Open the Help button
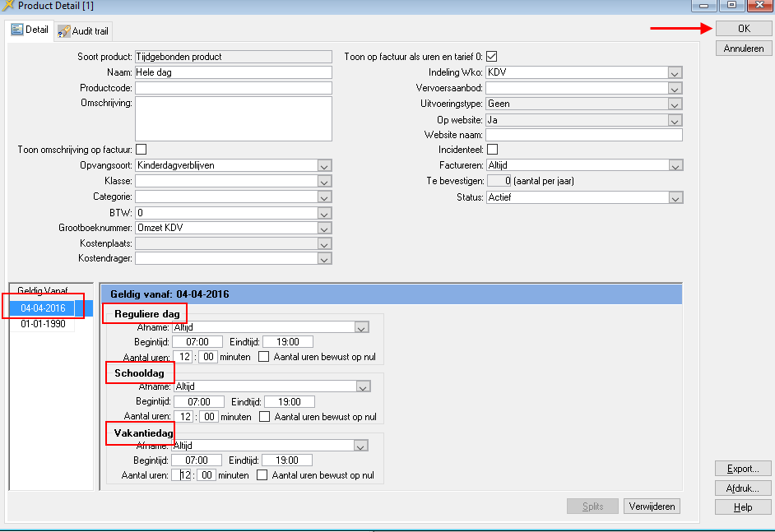The image size is (775, 532). click(743, 507)
